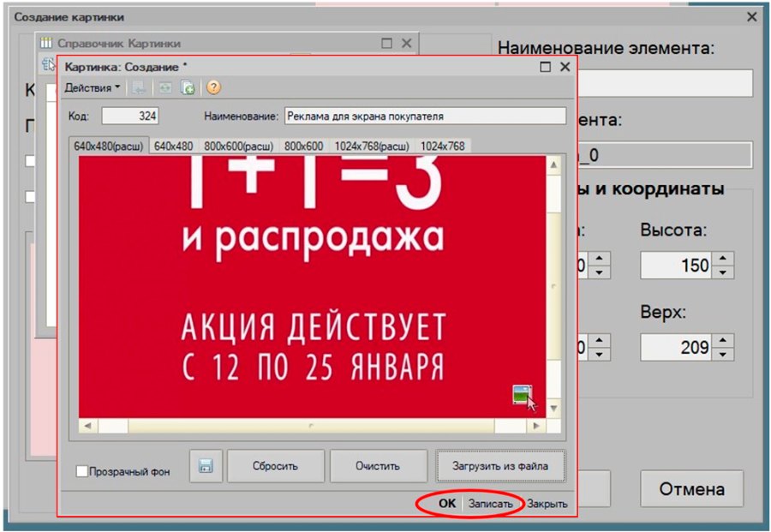Click OK in the Картинка window
Viewport: 771px width, 532px height.
447,504
